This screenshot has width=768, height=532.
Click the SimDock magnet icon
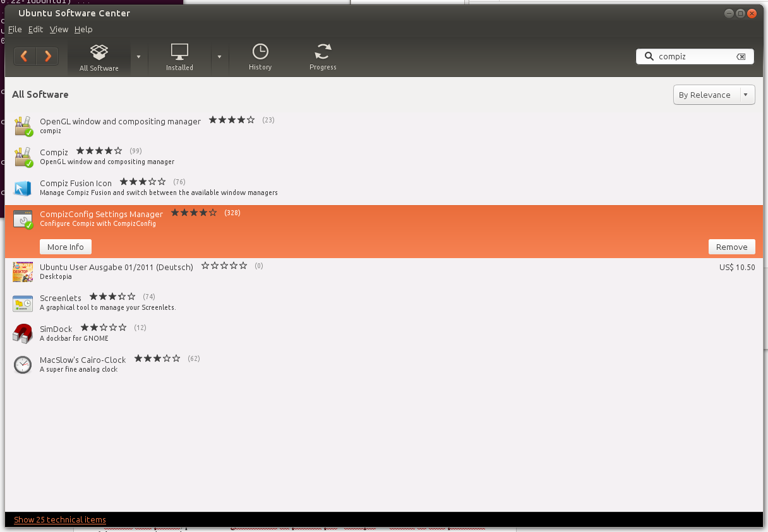tap(23, 333)
